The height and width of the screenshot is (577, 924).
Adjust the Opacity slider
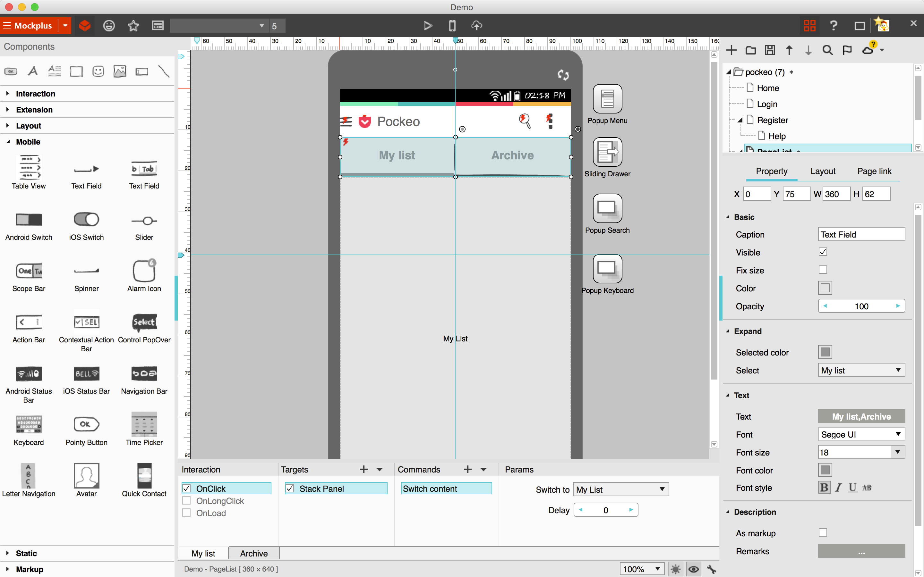coord(861,306)
